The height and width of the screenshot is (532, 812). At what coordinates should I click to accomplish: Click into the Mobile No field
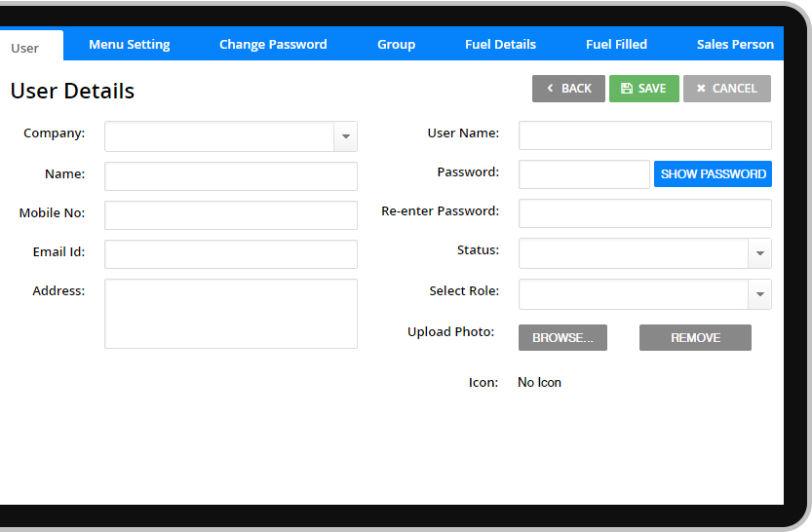(231, 215)
